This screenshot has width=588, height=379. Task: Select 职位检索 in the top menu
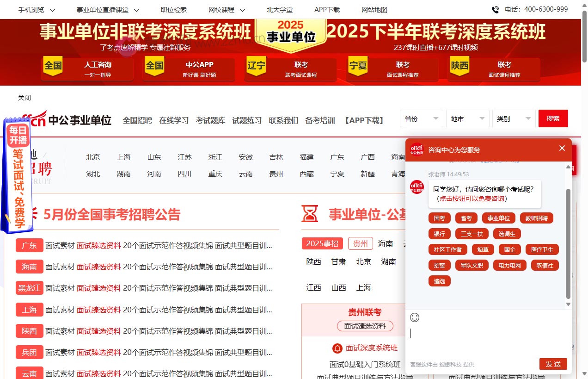pos(173,9)
